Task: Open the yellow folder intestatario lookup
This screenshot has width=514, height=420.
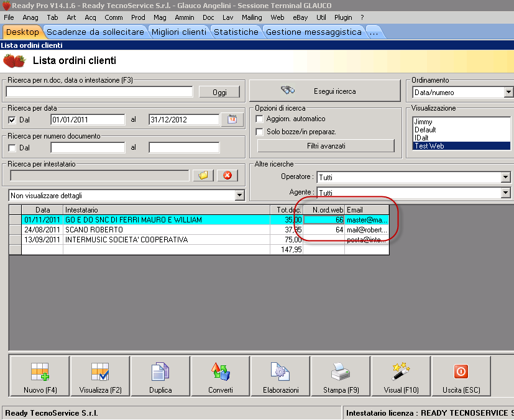Action: point(203,175)
